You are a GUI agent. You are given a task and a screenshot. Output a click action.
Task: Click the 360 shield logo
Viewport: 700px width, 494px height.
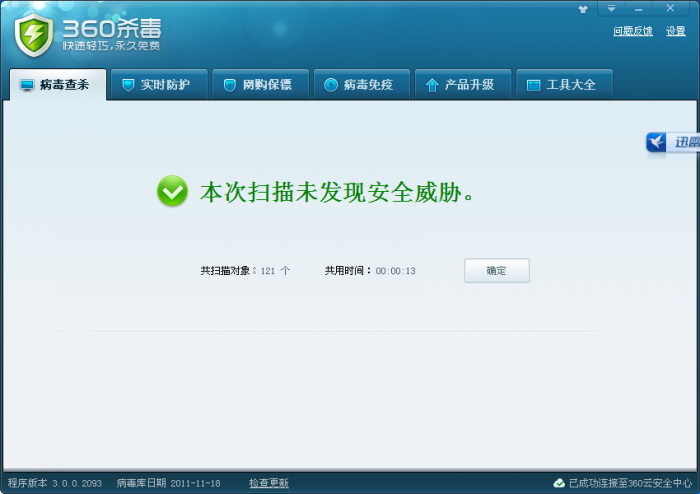coord(34,35)
